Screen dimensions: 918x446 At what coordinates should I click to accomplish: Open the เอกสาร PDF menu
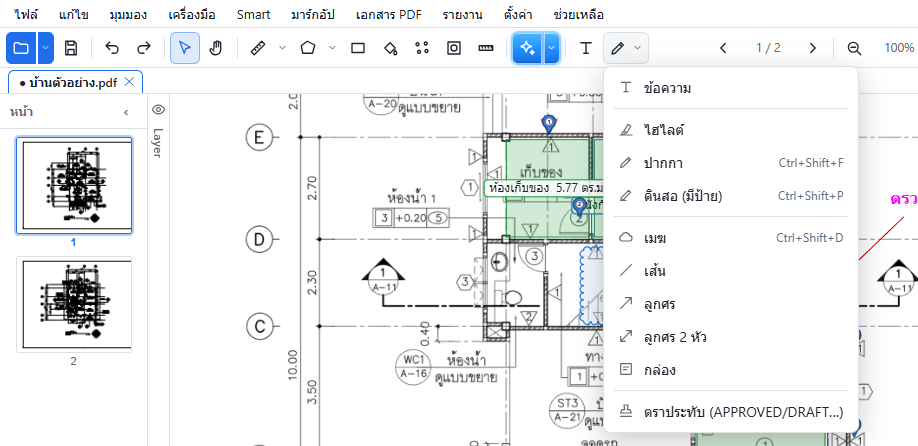tap(389, 15)
